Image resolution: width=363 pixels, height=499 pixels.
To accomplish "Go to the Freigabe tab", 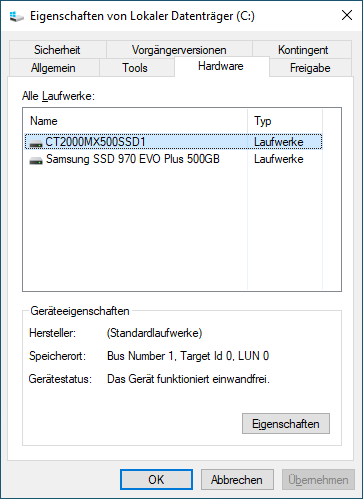I will (x=310, y=68).
